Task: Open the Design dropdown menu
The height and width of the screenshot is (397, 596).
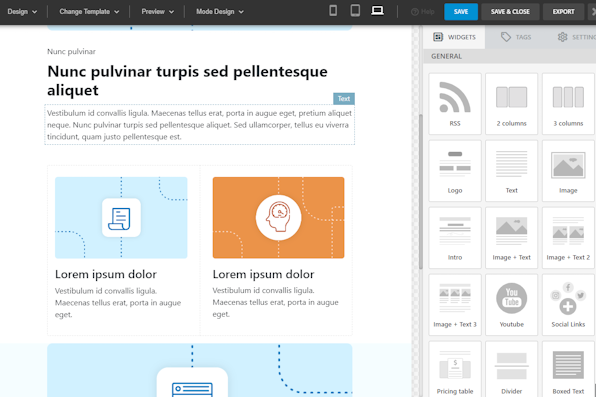Action: click(x=22, y=12)
